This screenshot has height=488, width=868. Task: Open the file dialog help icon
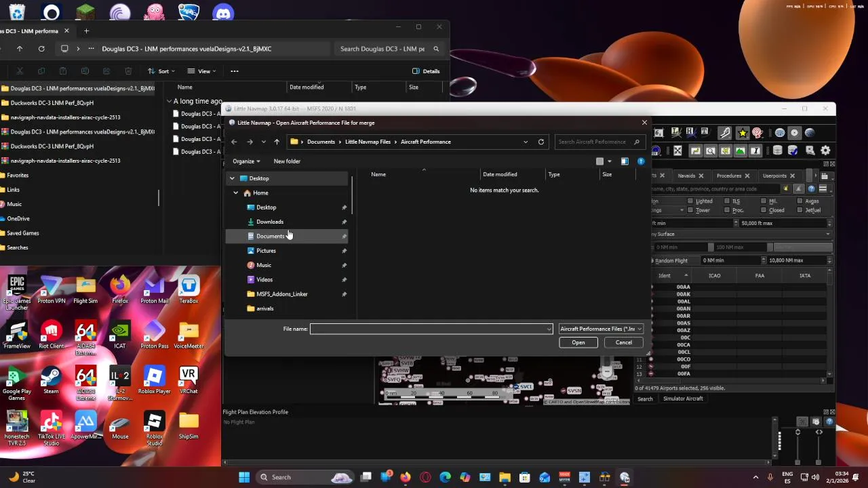coord(641,161)
